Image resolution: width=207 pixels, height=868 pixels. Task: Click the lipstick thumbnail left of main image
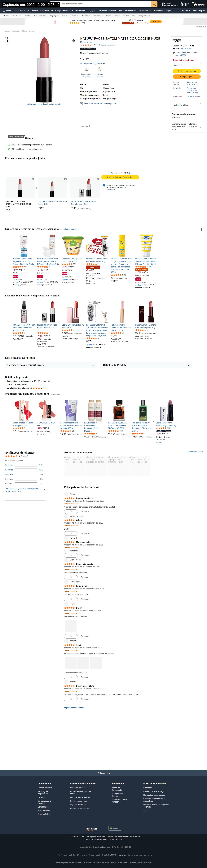tap(7, 40)
